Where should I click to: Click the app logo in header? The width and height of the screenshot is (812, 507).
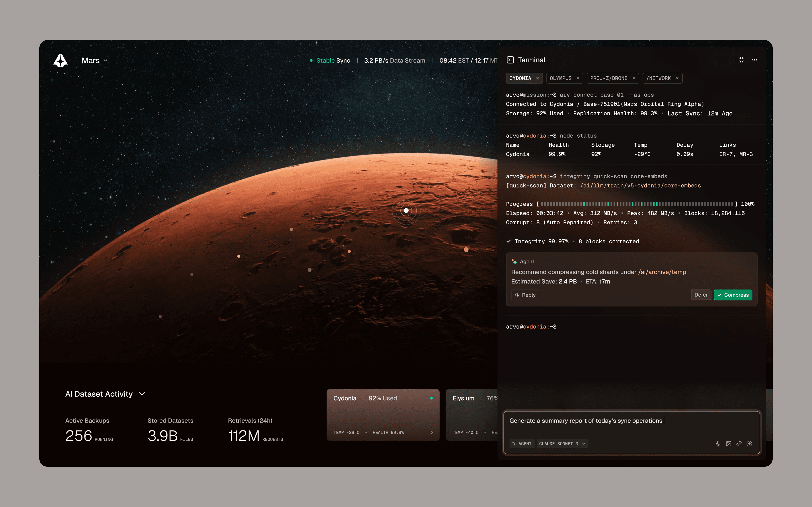pyautogui.click(x=60, y=60)
